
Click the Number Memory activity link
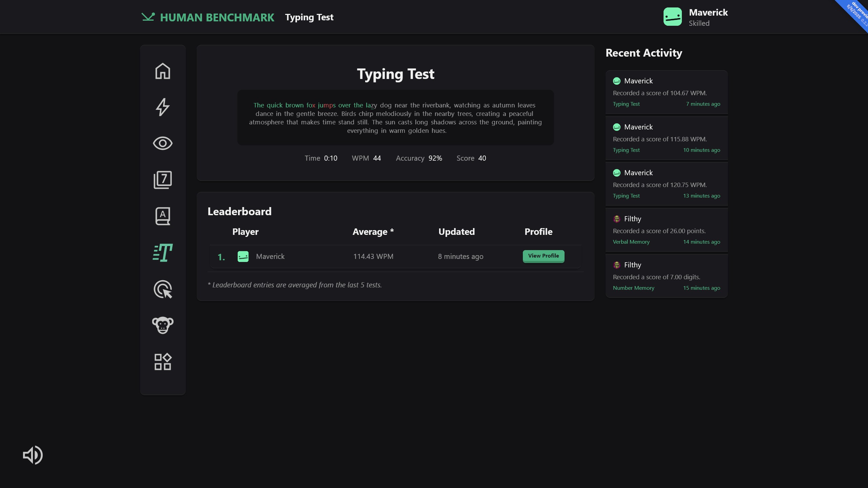point(633,288)
